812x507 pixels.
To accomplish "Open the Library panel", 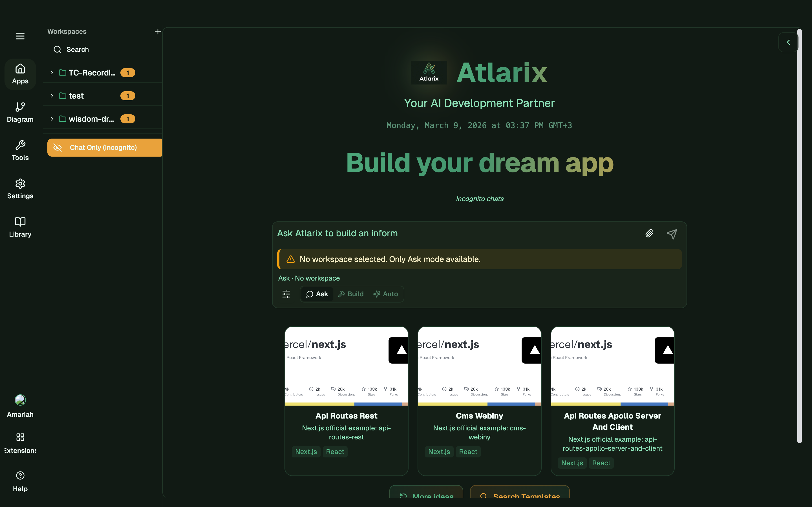I will tap(20, 227).
